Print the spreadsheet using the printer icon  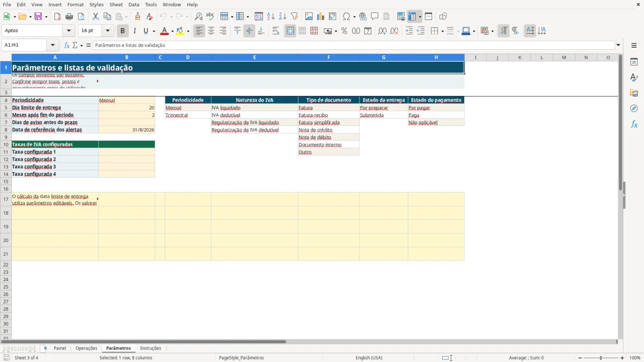point(69,17)
